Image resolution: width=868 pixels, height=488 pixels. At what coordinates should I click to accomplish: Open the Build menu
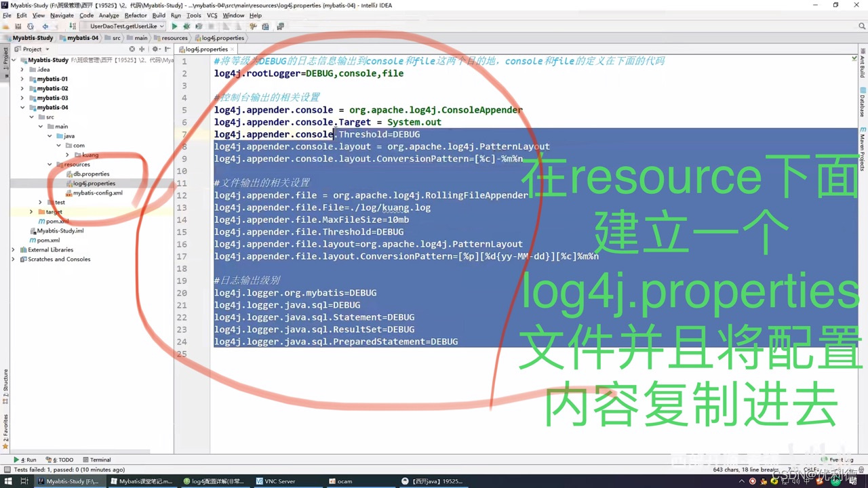click(159, 15)
